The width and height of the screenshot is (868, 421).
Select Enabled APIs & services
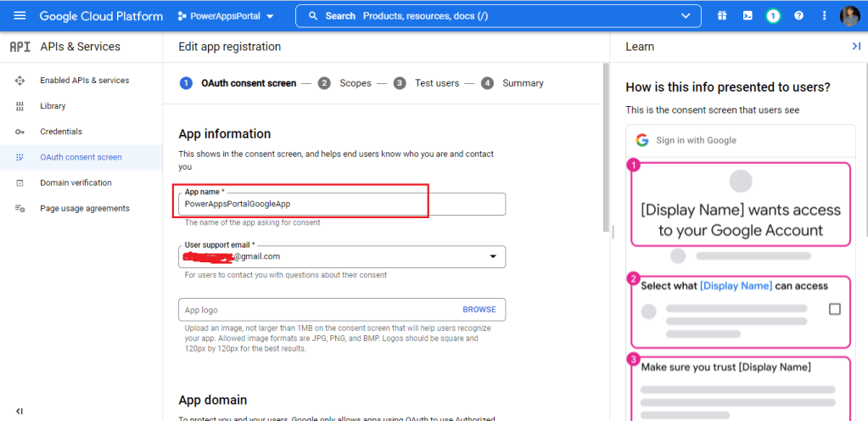[84, 81]
